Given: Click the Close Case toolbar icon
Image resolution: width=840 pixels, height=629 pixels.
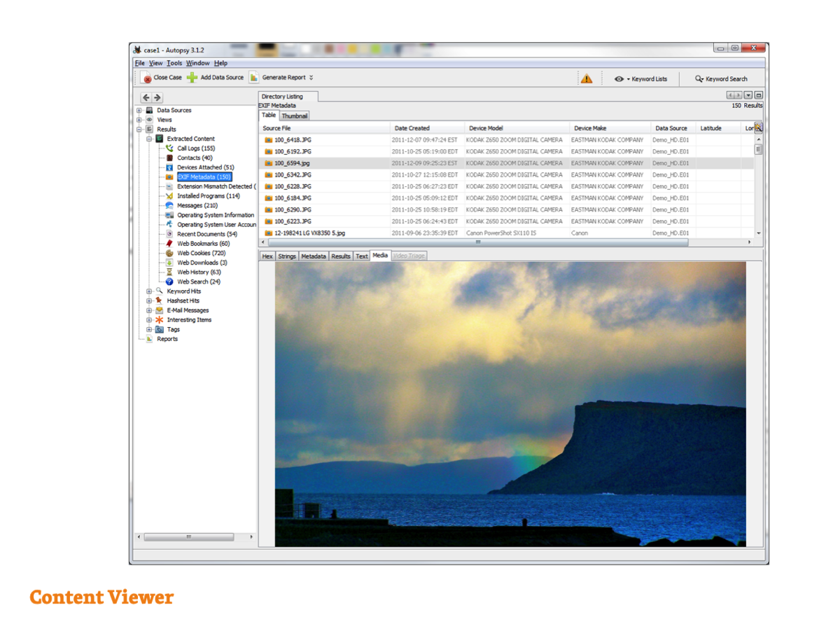Looking at the screenshot, I should pyautogui.click(x=147, y=78).
